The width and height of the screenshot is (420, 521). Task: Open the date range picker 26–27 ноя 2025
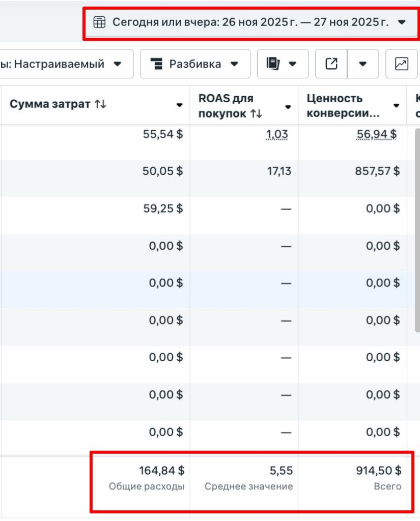(x=251, y=22)
